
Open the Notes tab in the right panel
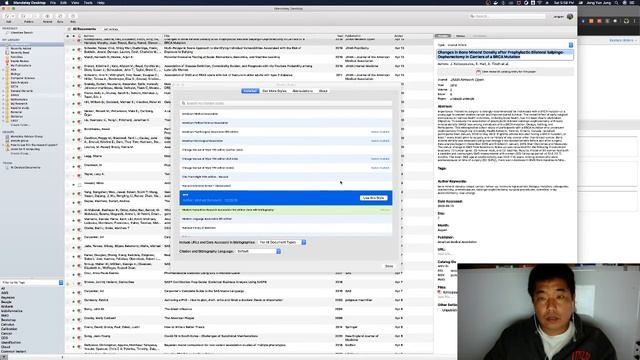(x=460, y=36)
